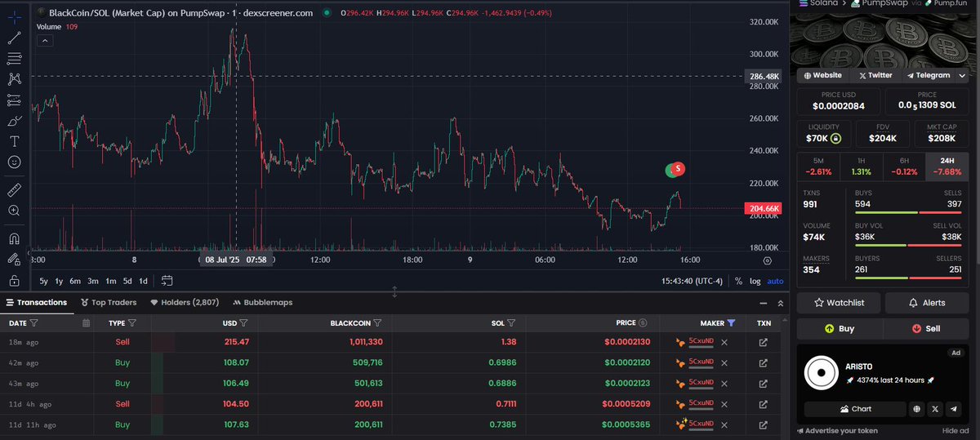This screenshot has width=980, height=440.
Task: Select the 3m time range
Action: coord(93,281)
